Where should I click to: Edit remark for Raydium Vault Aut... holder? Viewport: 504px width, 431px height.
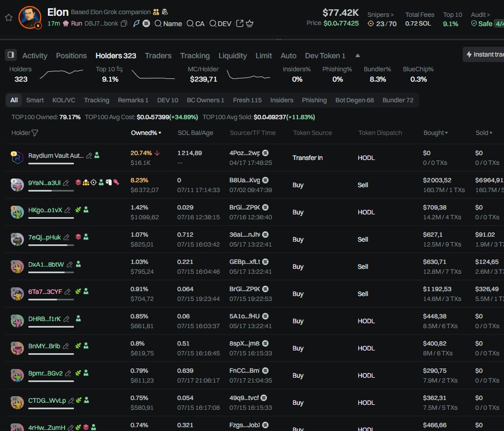click(89, 156)
